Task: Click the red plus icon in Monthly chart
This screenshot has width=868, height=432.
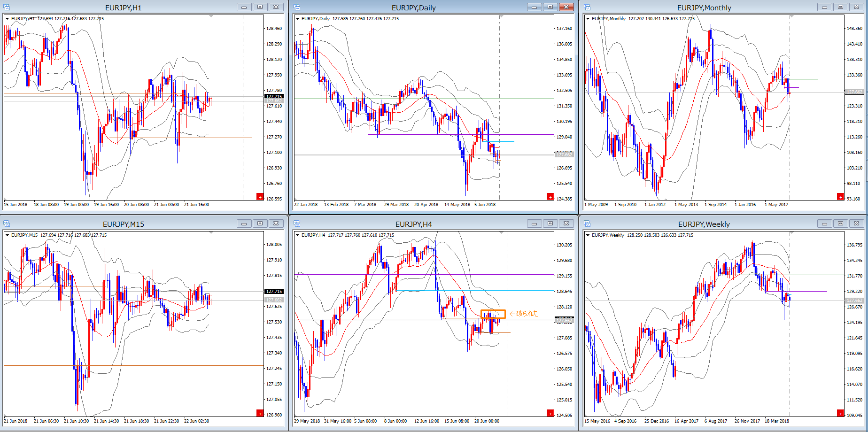Action: click(x=840, y=197)
